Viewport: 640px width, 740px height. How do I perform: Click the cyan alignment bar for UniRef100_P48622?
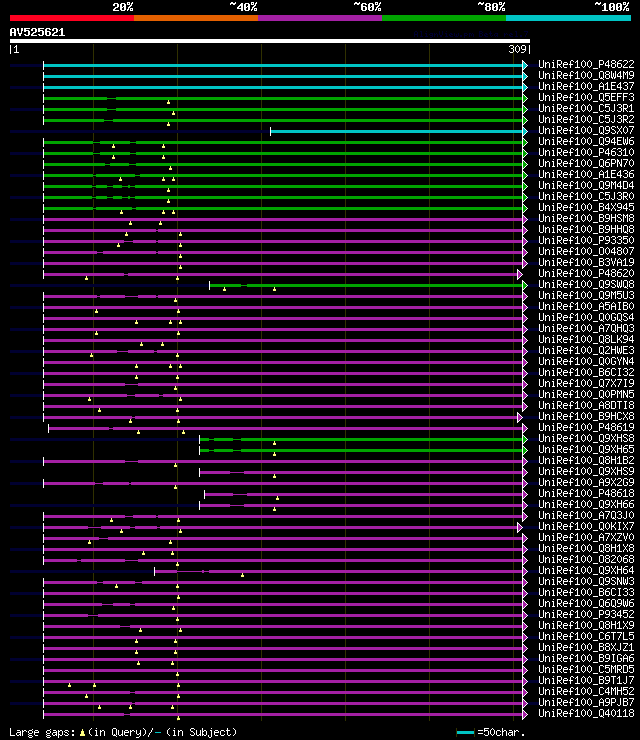(283, 65)
